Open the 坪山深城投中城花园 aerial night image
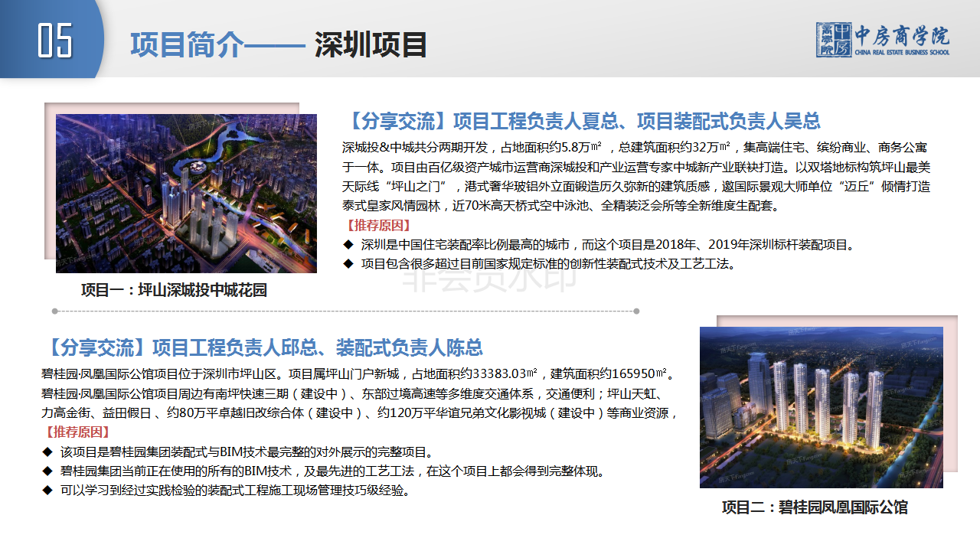Screen dimensions: 980x551 click(186, 194)
